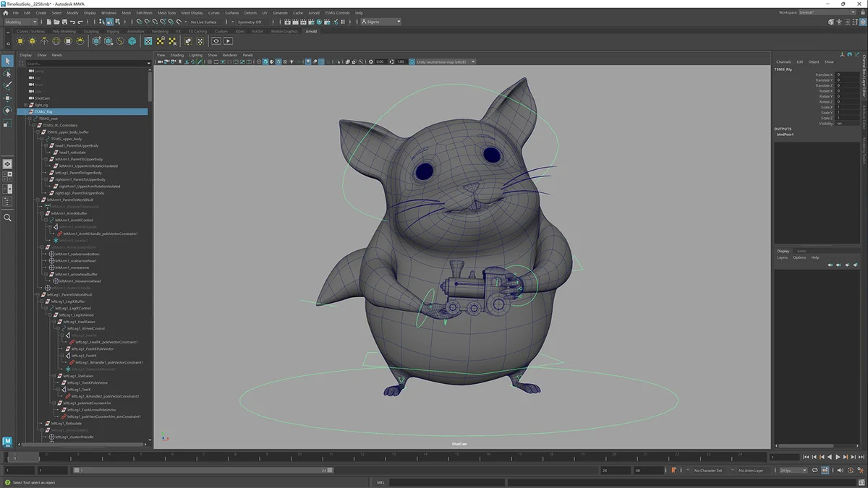Switch to the Rigging shelf tab
The height and width of the screenshot is (488, 868).
pos(112,32)
